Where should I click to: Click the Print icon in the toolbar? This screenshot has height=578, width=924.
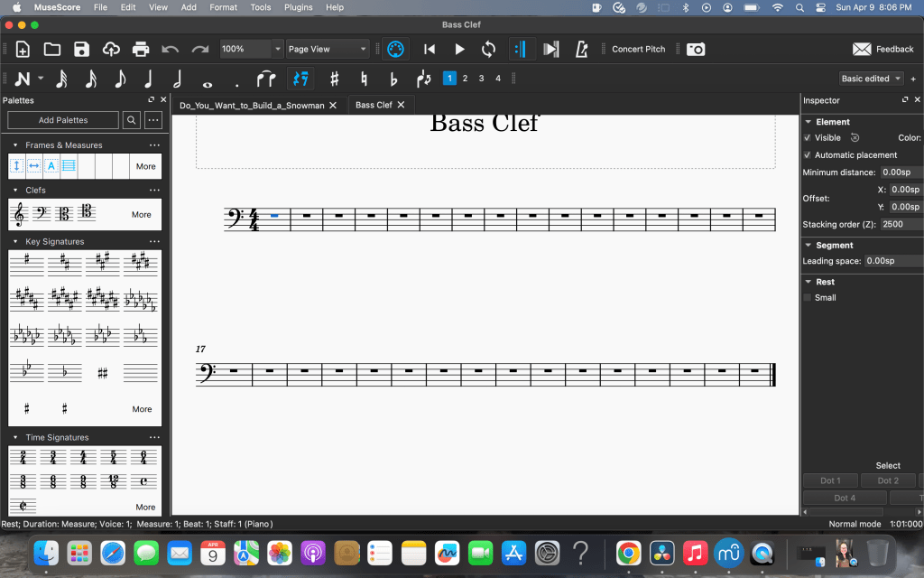point(141,49)
